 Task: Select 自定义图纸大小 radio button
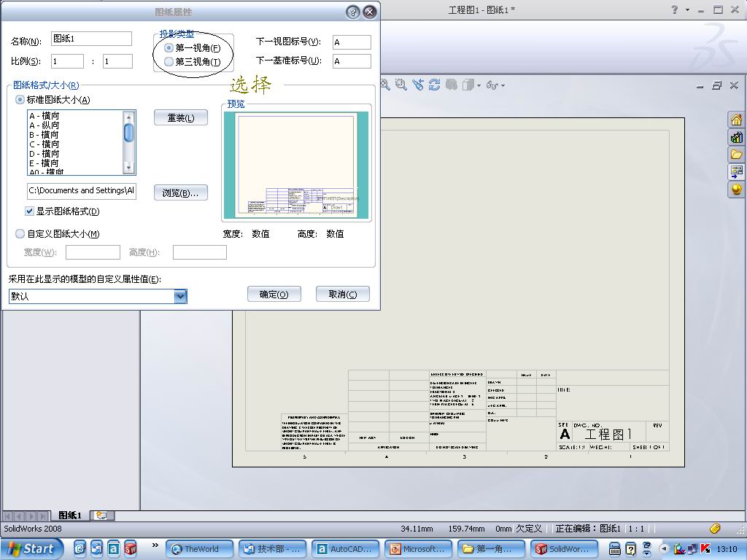20,233
